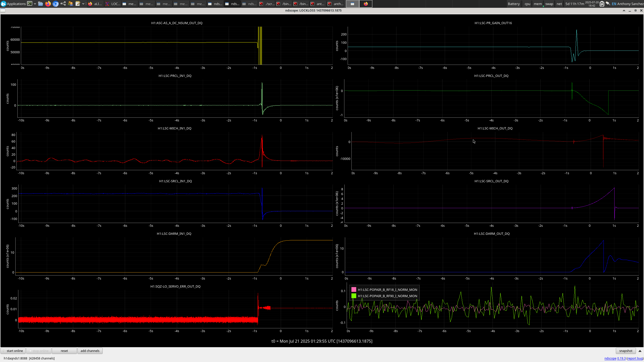Toggle the RF90_I_NORM_MON green legend entry
The height and width of the screenshot is (362, 644).
click(x=387, y=296)
